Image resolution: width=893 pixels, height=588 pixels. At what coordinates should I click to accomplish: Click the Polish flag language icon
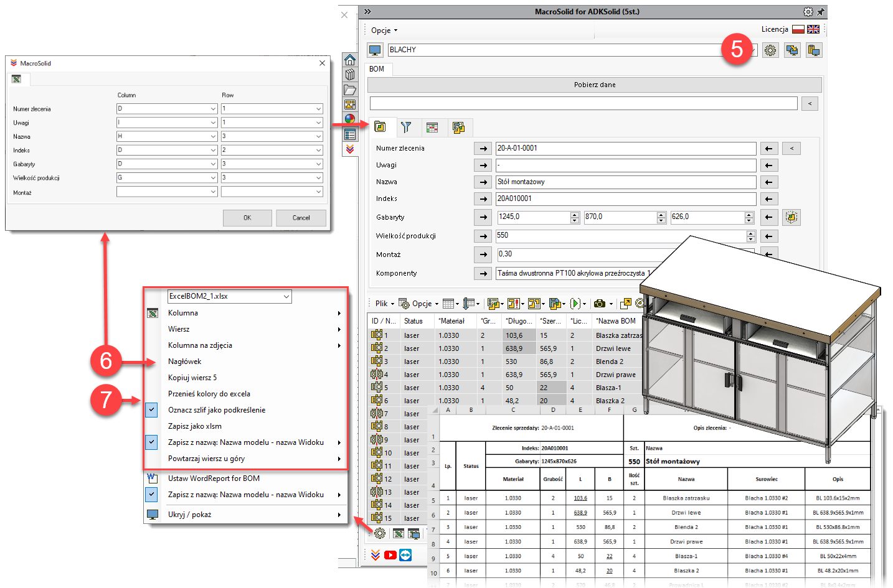pyautogui.click(x=798, y=29)
